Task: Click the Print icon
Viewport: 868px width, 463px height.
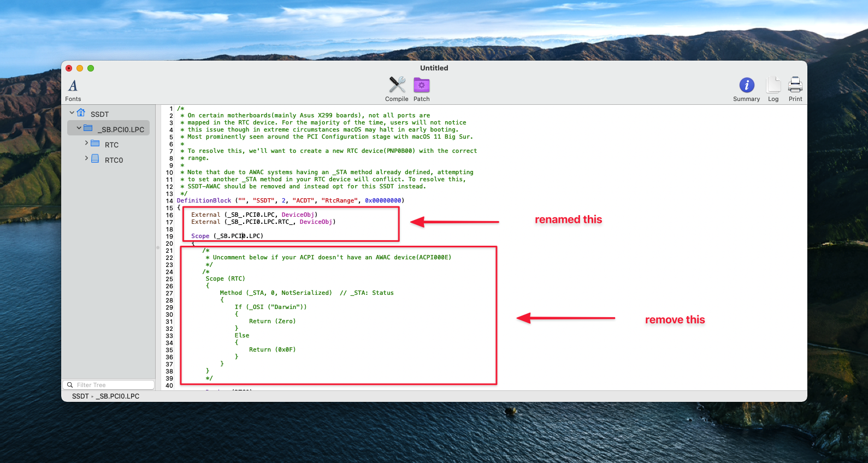Action: [795, 85]
